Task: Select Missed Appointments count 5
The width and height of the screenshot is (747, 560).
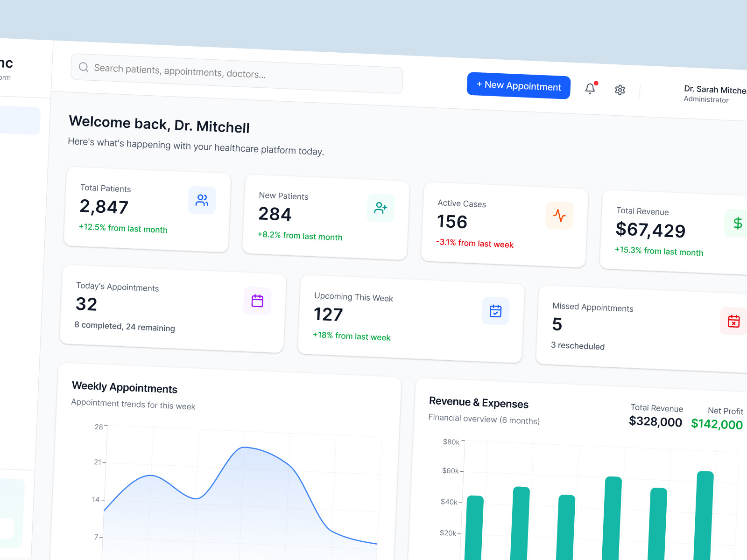Action: pos(557,324)
